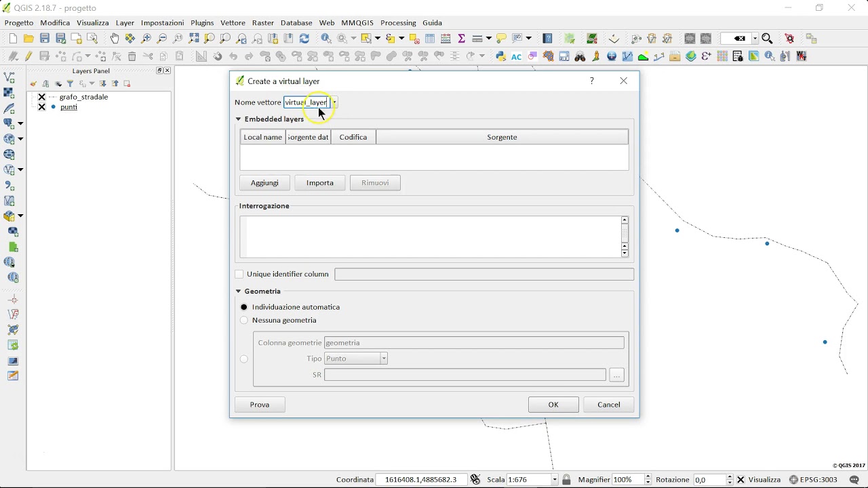
Task: Click the Coordinata field in status bar
Action: click(x=421, y=480)
